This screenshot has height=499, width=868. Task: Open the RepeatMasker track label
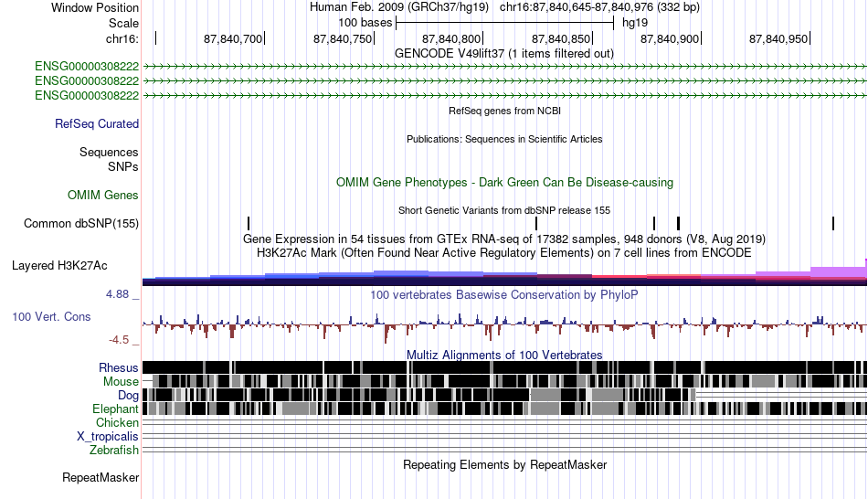[x=101, y=477]
